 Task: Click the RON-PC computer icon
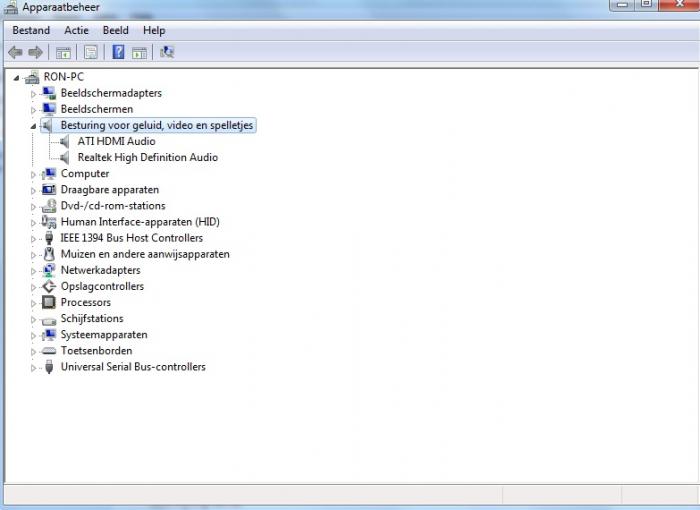[32, 77]
